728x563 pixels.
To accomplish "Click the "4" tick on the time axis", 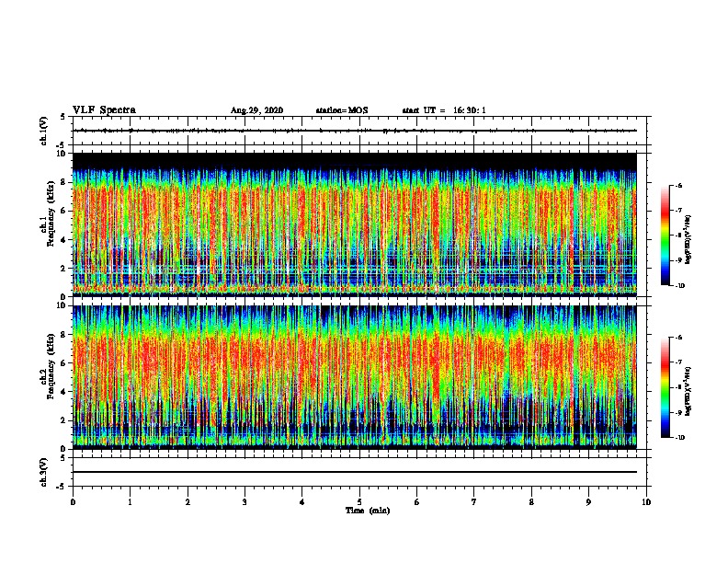I will (302, 502).
